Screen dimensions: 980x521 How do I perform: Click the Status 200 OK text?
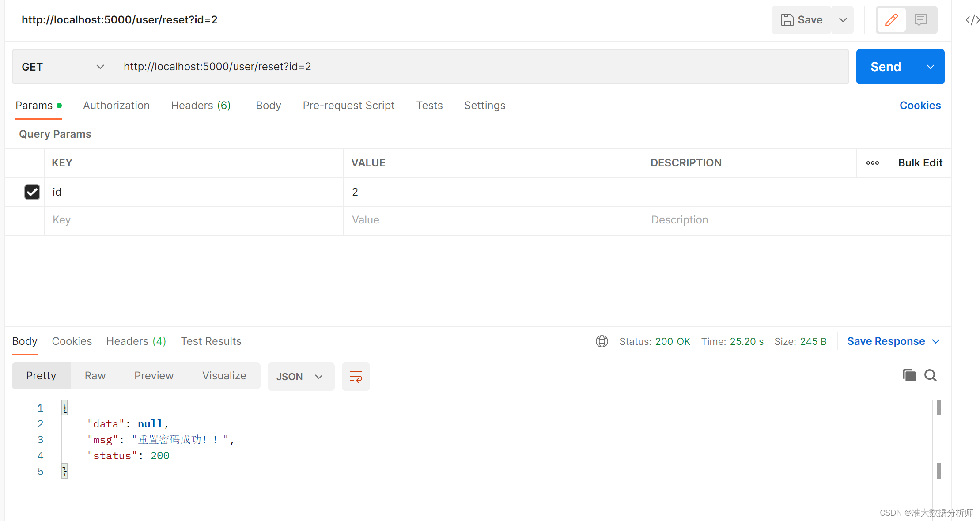tap(655, 341)
